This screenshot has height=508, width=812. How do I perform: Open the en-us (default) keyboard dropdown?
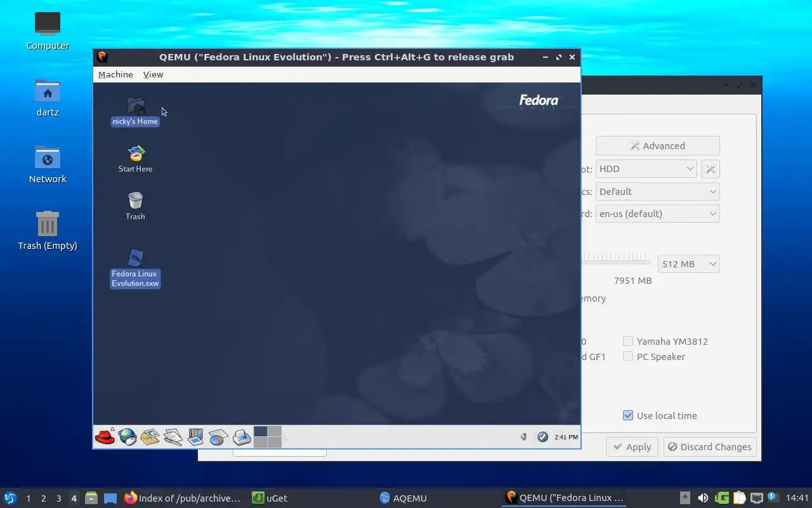[x=658, y=213]
